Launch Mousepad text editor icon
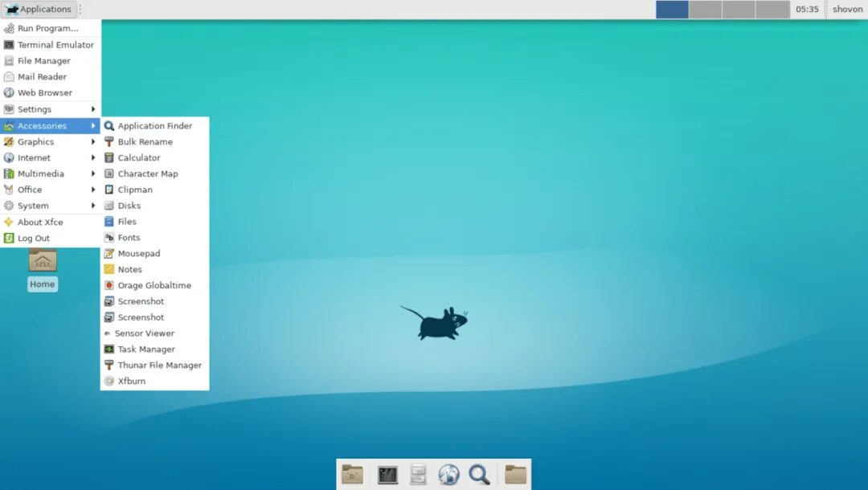 coord(109,254)
